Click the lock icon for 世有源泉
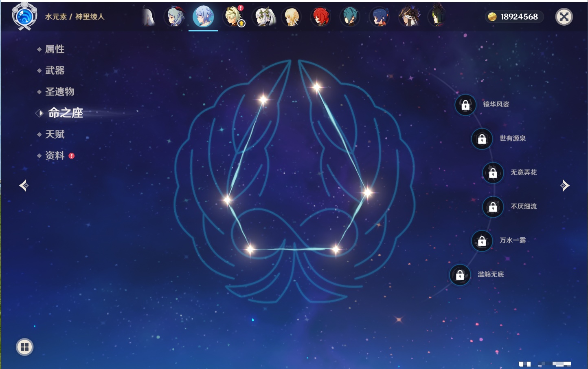Screen dimensions: 588x369 pyautogui.click(x=482, y=139)
